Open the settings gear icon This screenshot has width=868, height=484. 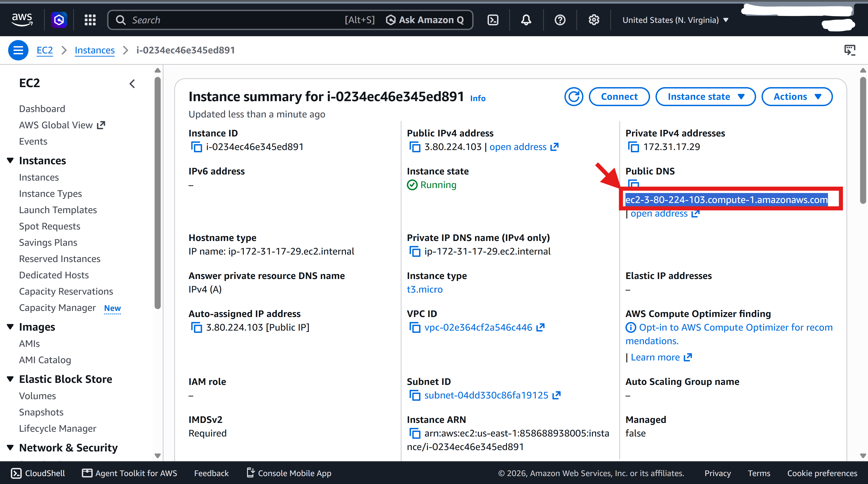pyautogui.click(x=594, y=20)
